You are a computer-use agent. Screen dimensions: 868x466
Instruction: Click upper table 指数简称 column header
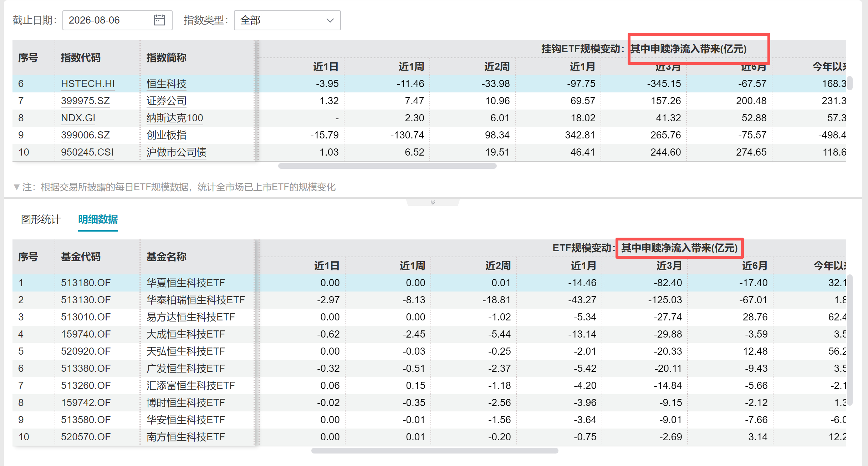[x=167, y=57]
